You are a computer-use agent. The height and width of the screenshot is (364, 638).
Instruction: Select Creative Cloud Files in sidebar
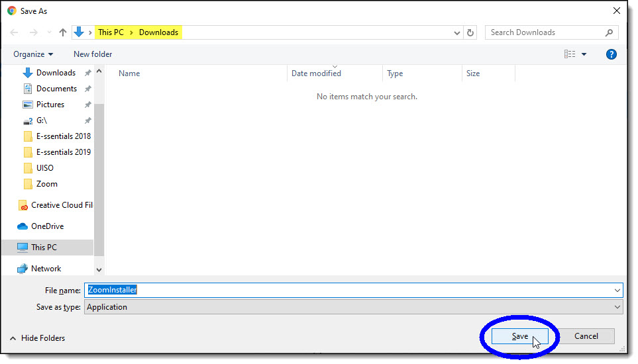tap(56, 205)
